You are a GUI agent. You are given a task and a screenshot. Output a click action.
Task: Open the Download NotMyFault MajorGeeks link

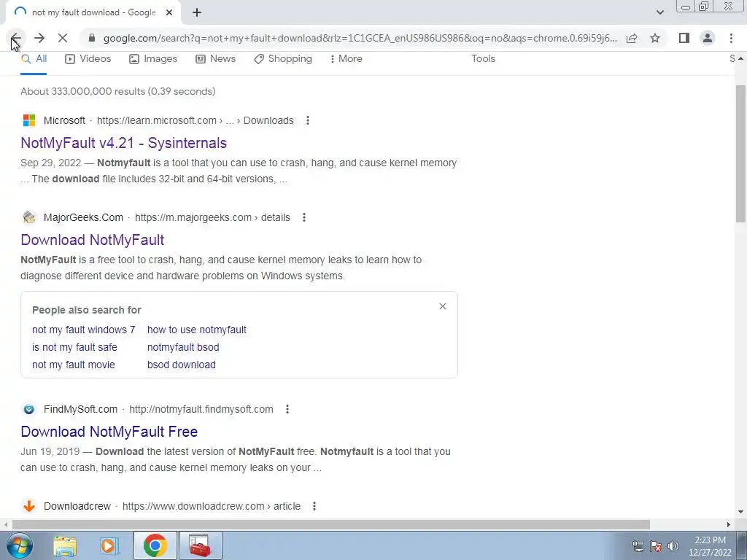[93, 240]
